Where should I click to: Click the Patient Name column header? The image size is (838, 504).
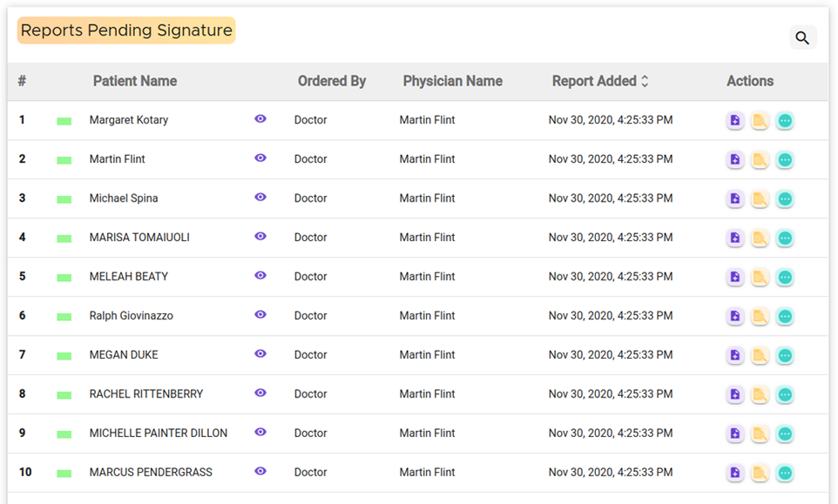pyautogui.click(x=135, y=81)
